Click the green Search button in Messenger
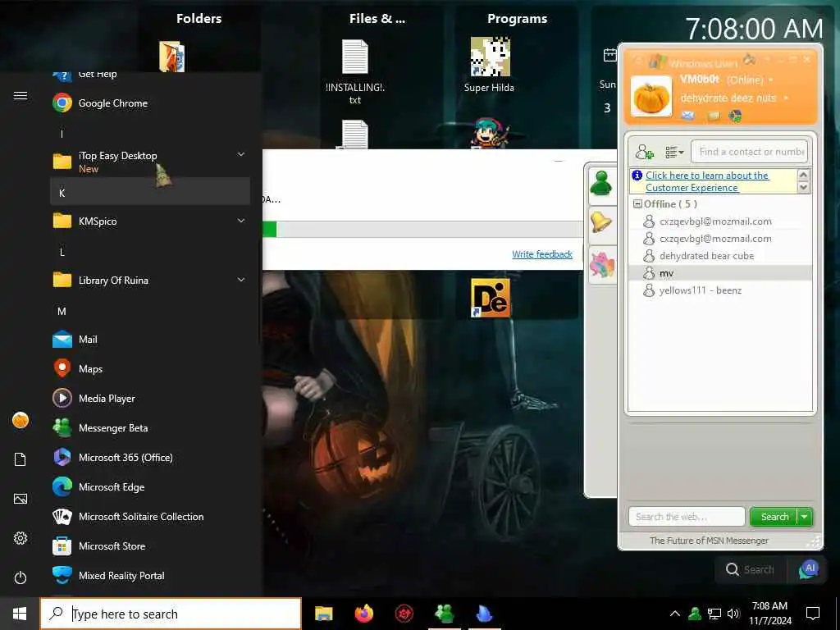The width and height of the screenshot is (840, 630). (774, 517)
